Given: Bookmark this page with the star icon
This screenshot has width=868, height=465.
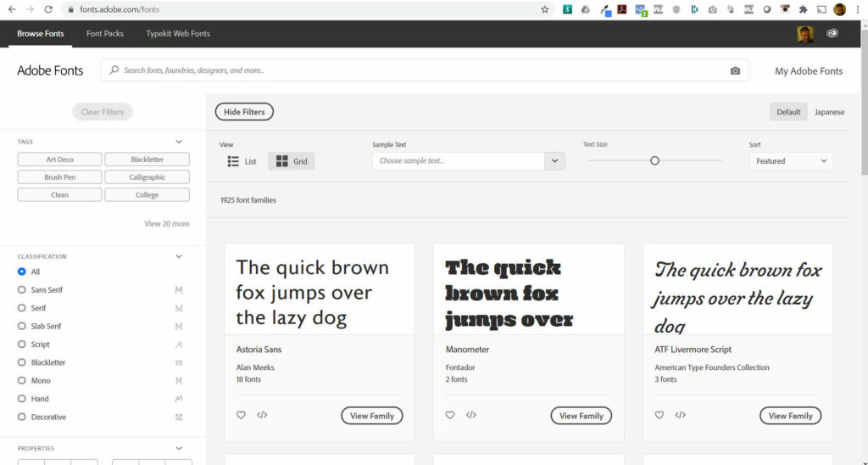Looking at the screenshot, I should (x=545, y=9).
